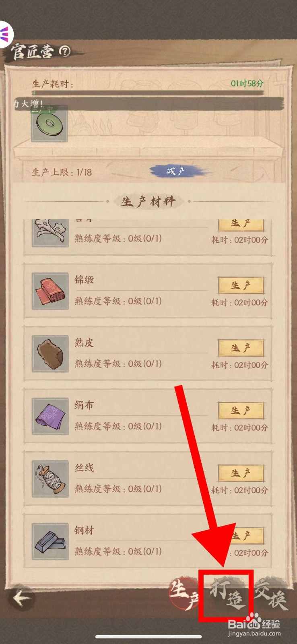Tap the purple floating icon at top left
Viewport: 297px width, 644px height.
click(x=6, y=33)
